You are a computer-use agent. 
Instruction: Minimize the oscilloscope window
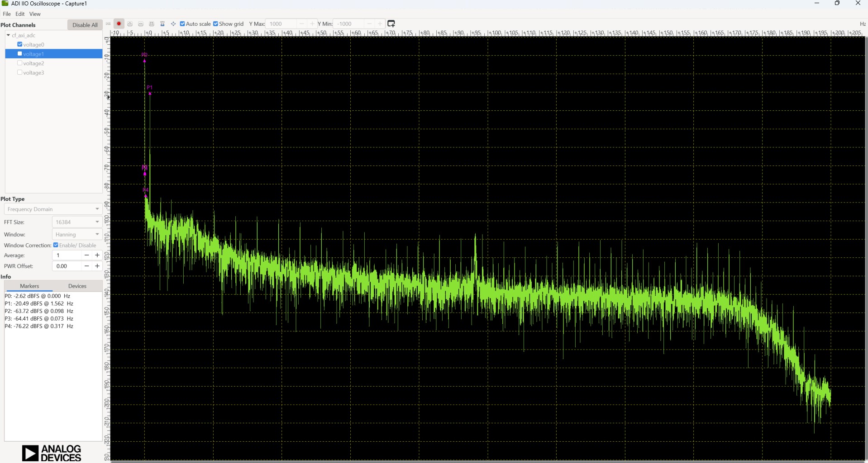coord(817,3)
